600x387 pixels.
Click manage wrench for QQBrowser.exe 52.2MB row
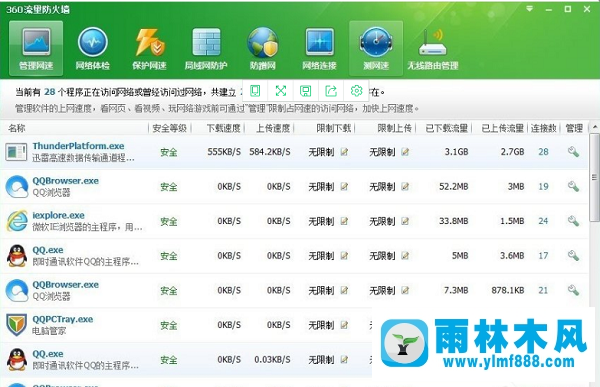pos(573,186)
